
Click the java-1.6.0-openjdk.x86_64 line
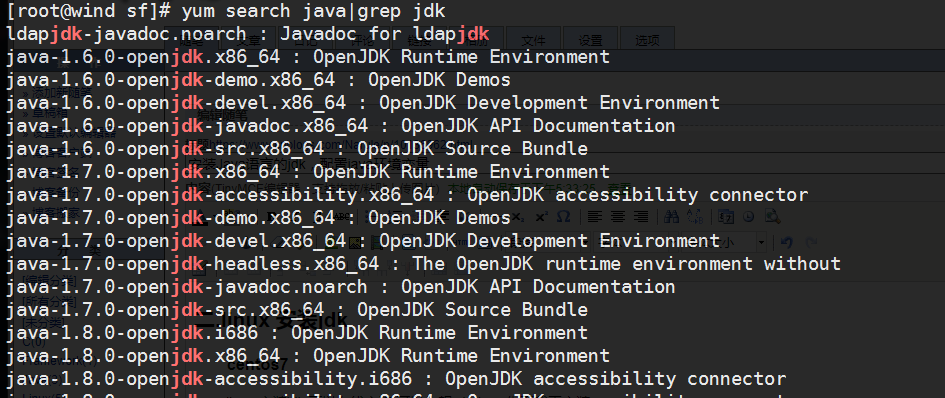tap(308, 57)
